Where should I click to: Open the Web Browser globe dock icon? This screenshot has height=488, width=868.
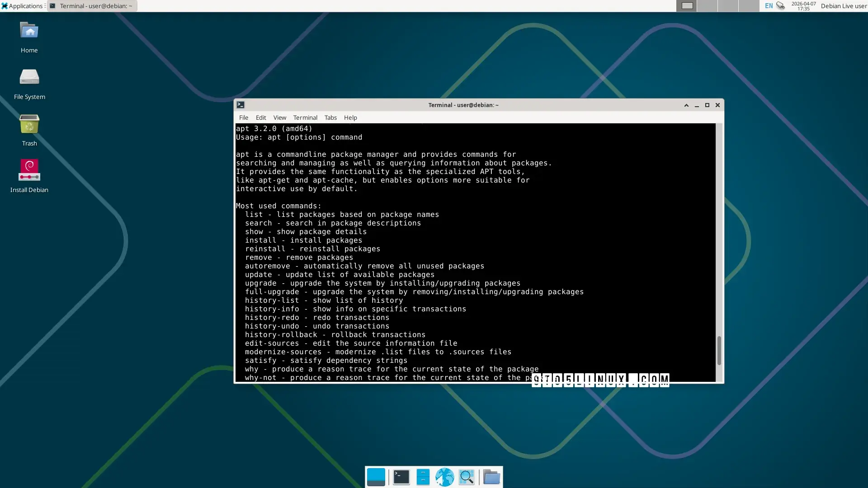(444, 477)
